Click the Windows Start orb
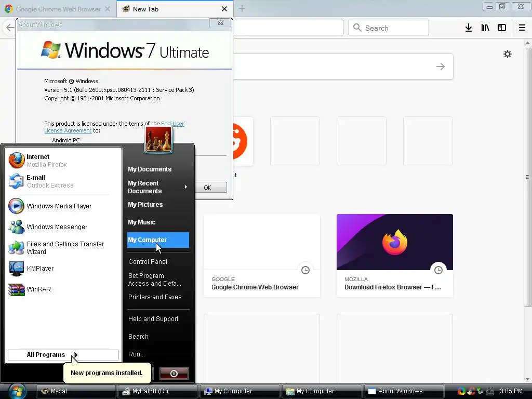This screenshot has width=532, height=399. tap(17, 391)
